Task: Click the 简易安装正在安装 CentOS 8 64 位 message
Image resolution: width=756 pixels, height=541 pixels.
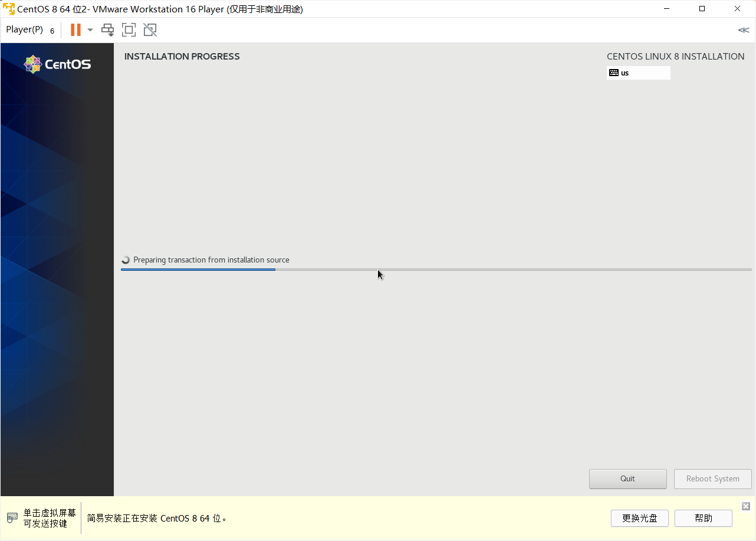Action: point(157,519)
